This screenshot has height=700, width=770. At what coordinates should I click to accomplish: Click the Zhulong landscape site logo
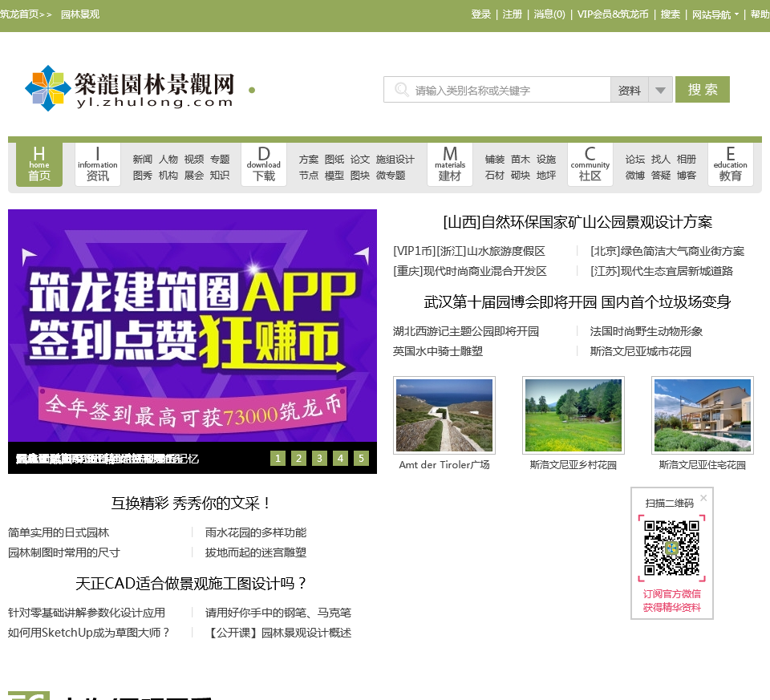click(130, 88)
